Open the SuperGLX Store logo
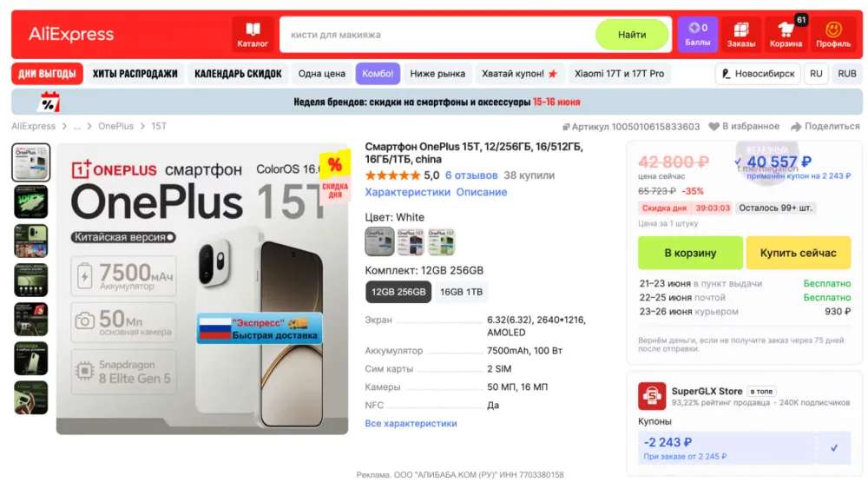This screenshot has height=489, width=868. [652, 396]
